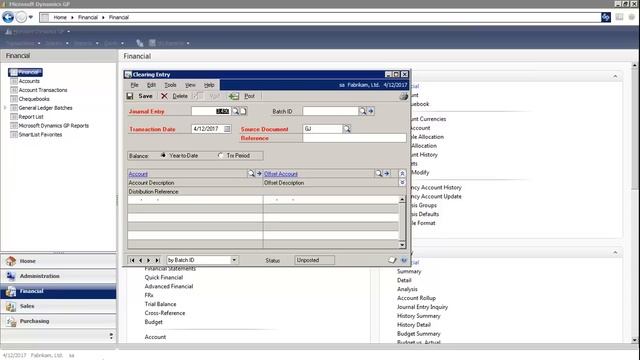
Task: Click main content scrollbar down arrow
Action: (635, 340)
